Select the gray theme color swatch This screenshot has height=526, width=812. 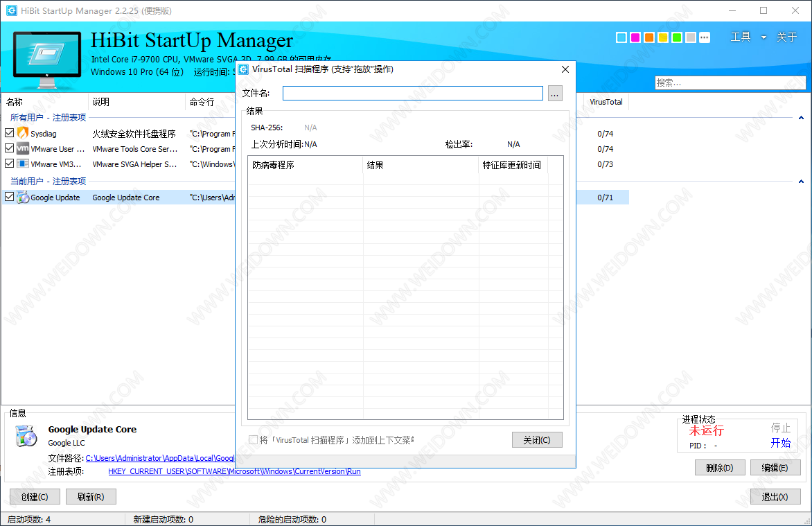[x=690, y=37]
